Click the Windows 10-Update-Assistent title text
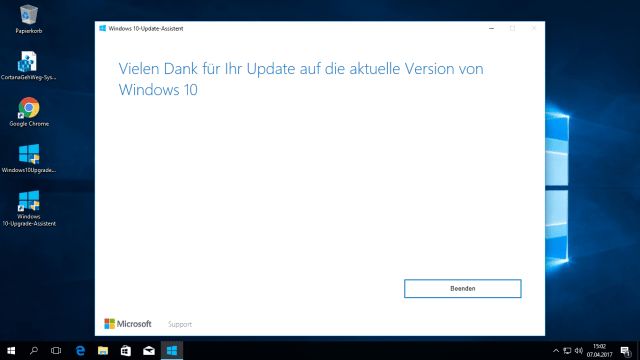Screen dimensions: 640x360 pyautogui.click(x=146, y=29)
